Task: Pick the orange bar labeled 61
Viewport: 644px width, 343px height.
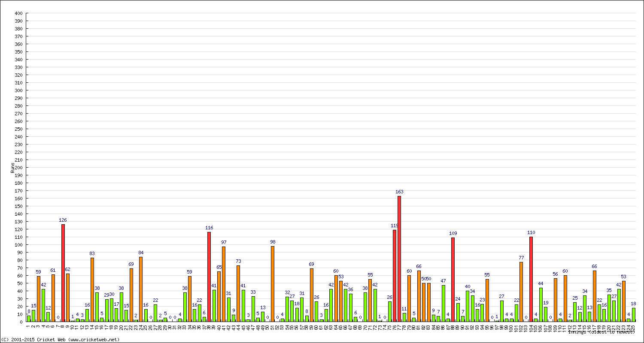Action: pos(53,298)
